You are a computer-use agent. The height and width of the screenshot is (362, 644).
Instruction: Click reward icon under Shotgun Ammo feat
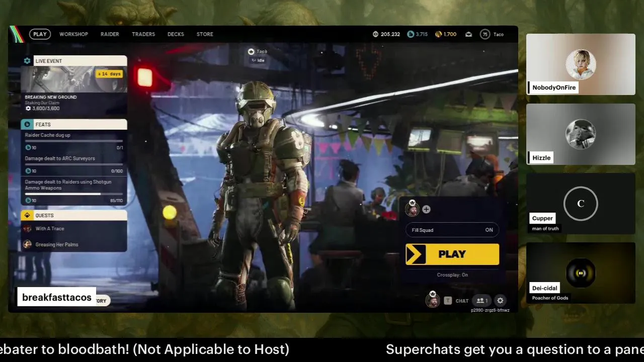point(28,201)
